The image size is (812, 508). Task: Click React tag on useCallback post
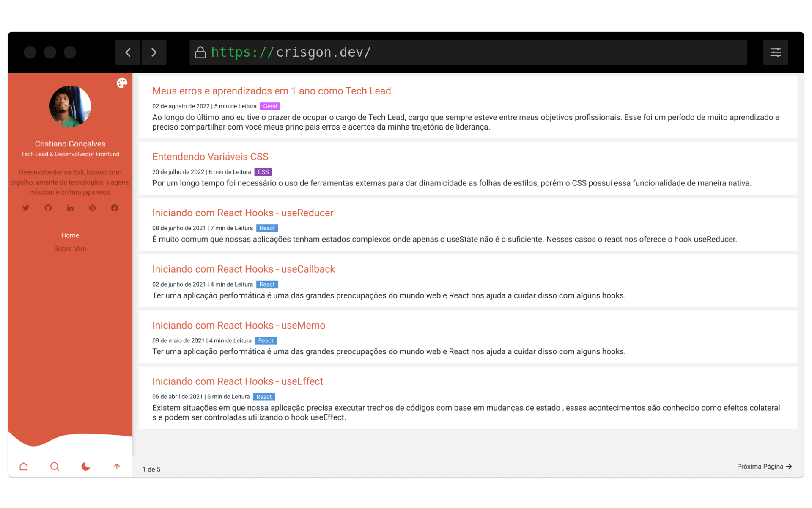pyautogui.click(x=267, y=284)
